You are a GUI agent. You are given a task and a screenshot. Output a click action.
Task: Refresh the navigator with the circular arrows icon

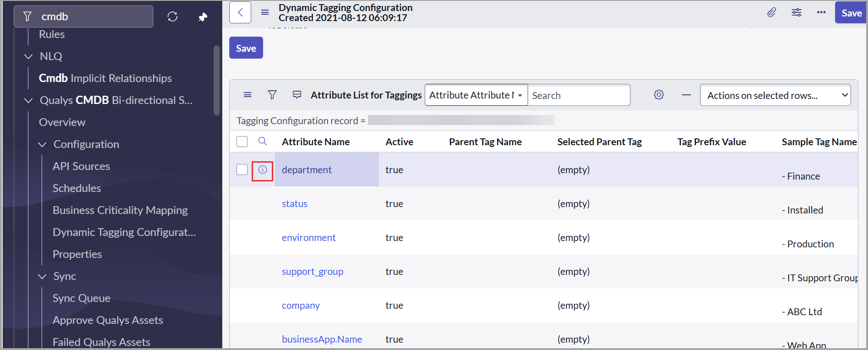173,17
